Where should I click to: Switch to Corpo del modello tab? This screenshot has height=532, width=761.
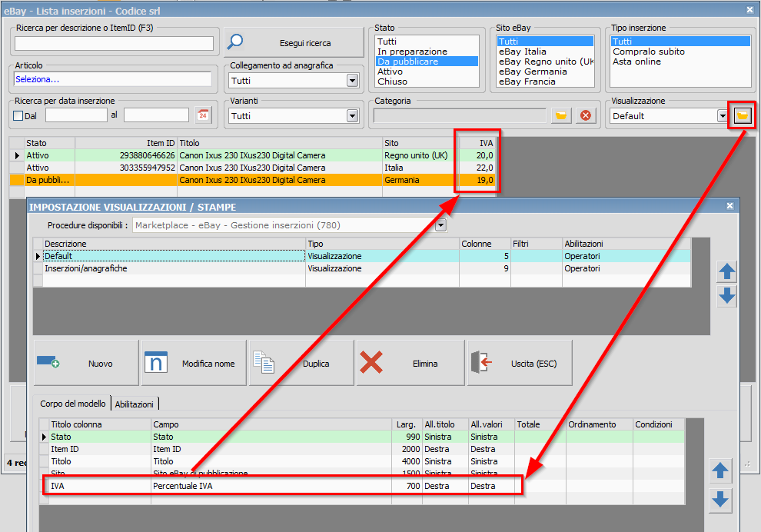tap(72, 404)
